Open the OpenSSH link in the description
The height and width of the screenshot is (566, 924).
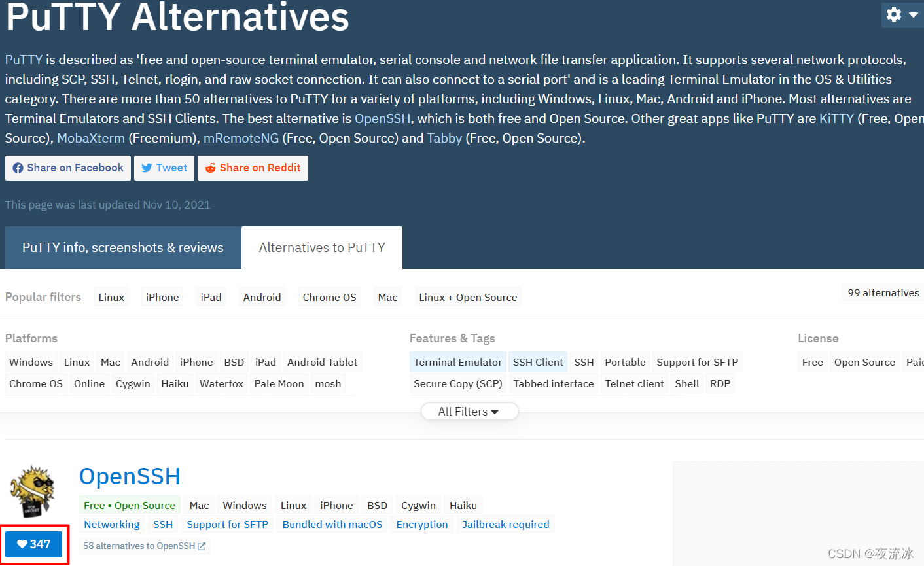tap(383, 118)
